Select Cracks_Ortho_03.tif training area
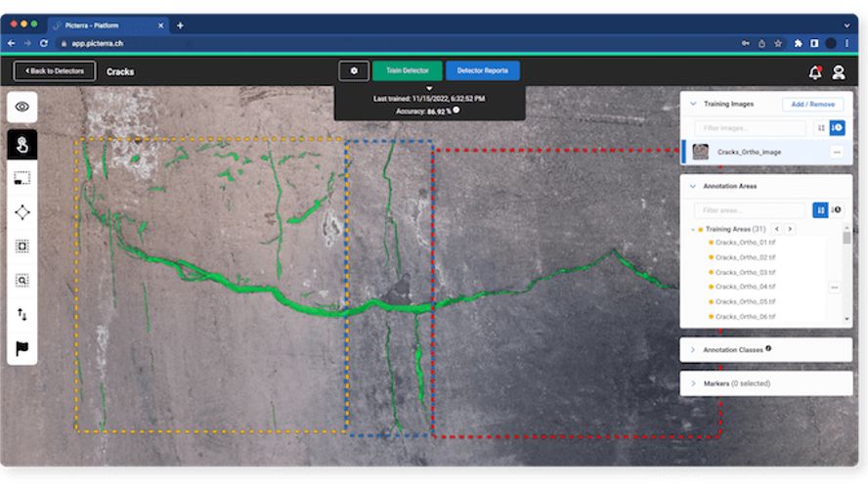The width and height of the screenshot is (868, 489). point(745,272)
